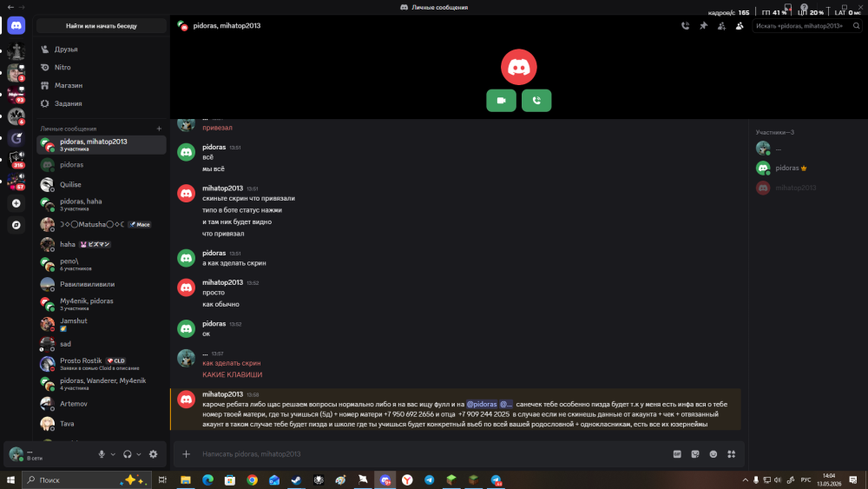Image resolution: width=868 pixels, height=489 pixels.
Task: Open the Задания page
Action: pyautogui.click(x=102, y=103)
